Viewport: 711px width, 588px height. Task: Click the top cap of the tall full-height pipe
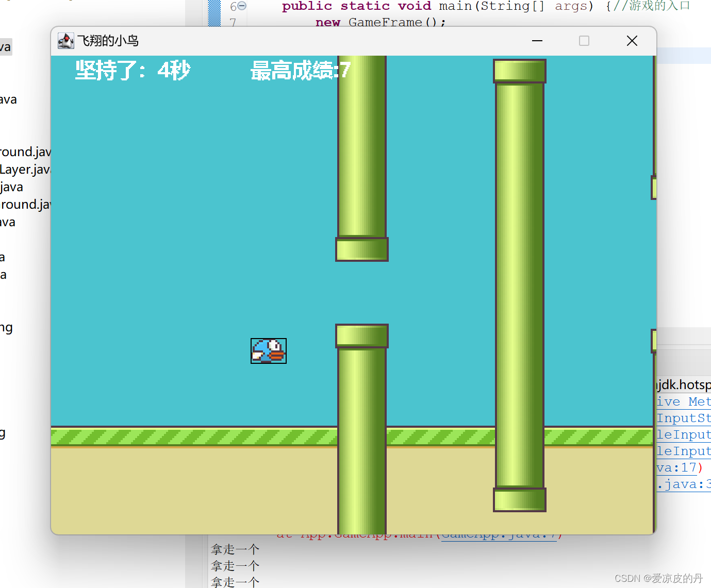[520, 71]
